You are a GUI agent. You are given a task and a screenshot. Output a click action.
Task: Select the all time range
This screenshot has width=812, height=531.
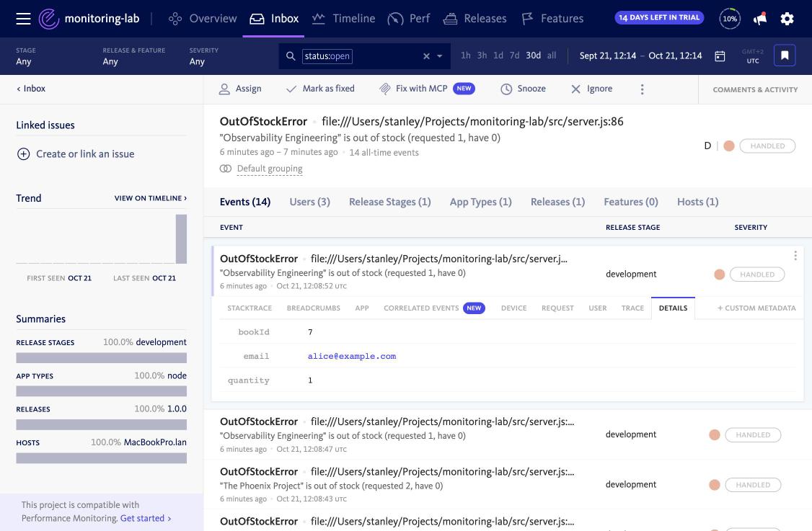[x=552, y=55]
